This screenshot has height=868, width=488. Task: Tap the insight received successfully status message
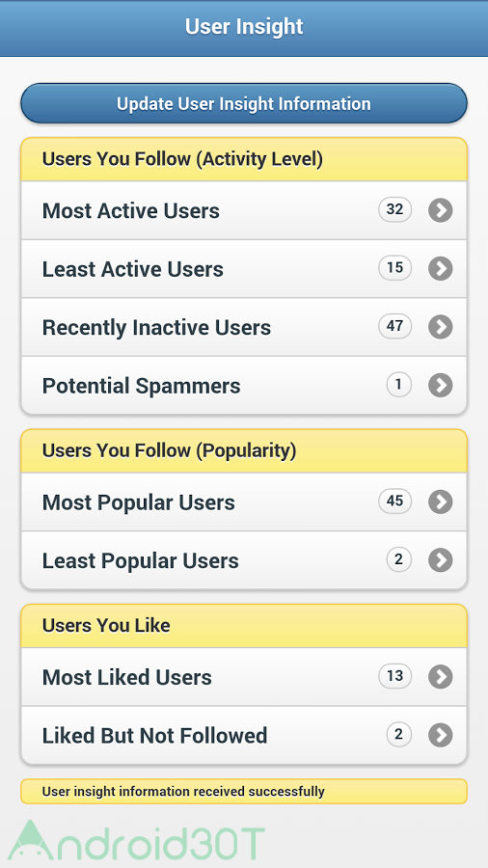point(244,792)
